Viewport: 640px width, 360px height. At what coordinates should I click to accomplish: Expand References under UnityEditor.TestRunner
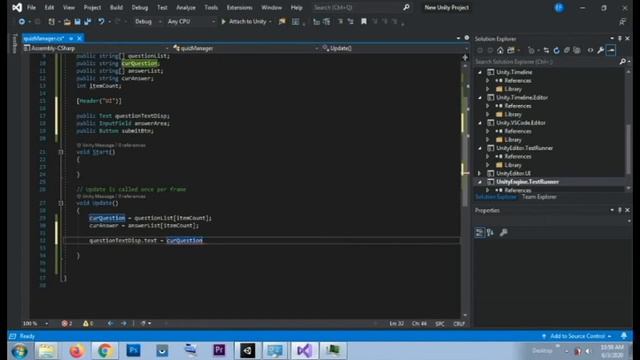coord(488,156)
